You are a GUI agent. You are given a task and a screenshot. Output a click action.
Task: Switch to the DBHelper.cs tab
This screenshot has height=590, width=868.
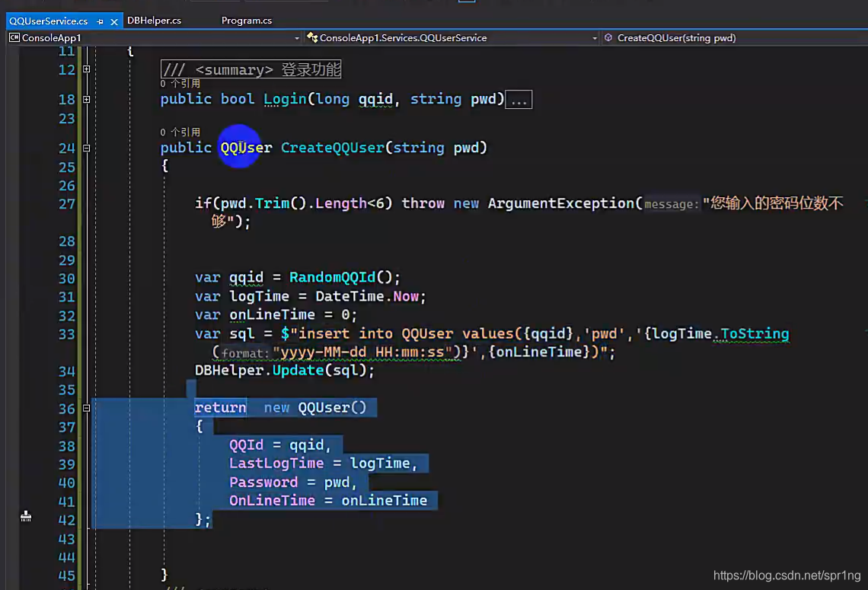pyautogui.click(x=154, y=21)
